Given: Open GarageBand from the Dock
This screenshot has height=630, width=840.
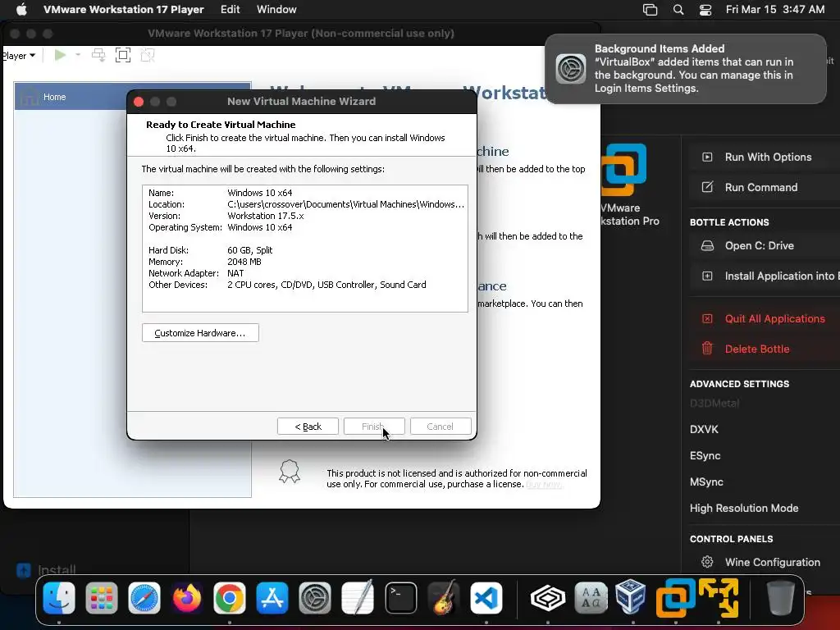Looking at the screenshot, I should tap(444, 598).
